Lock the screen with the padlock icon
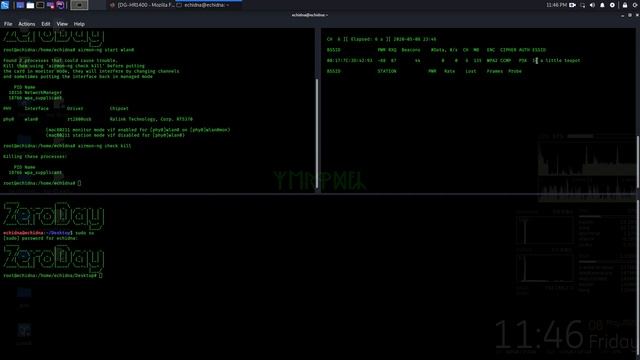 625,5
